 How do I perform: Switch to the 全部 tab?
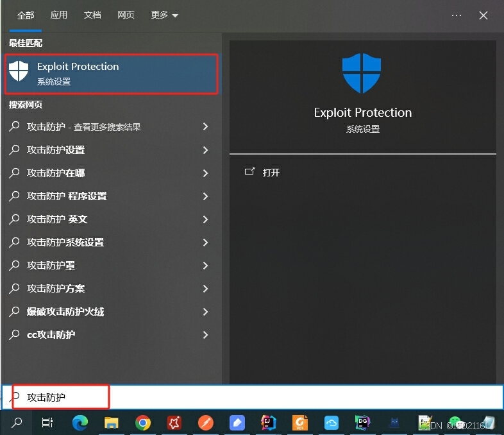point(26,15)
